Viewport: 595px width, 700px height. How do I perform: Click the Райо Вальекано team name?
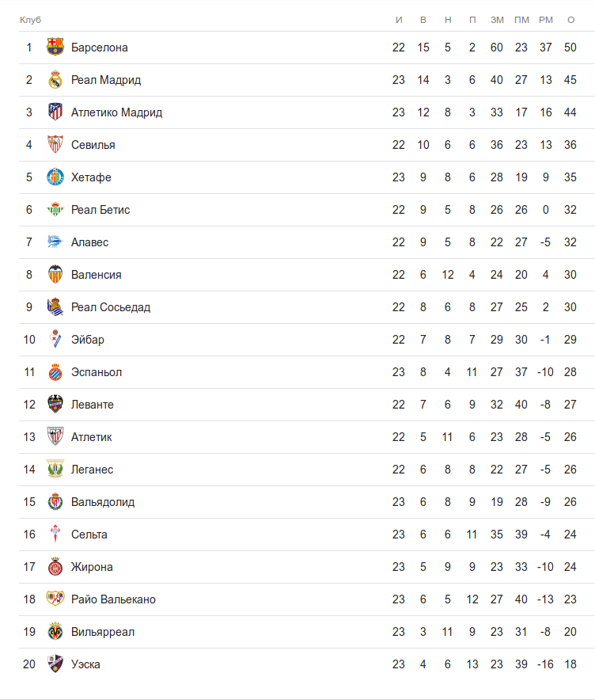coord(113,599)
